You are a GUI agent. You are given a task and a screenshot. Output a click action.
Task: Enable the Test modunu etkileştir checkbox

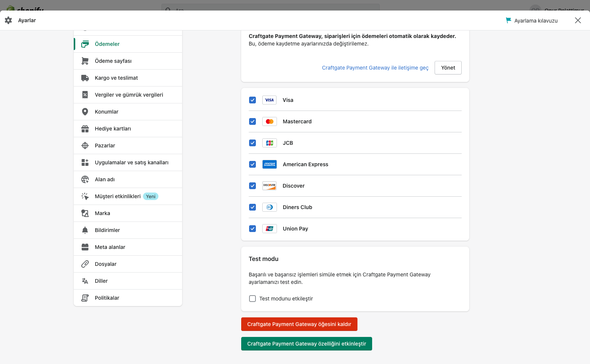252,299
